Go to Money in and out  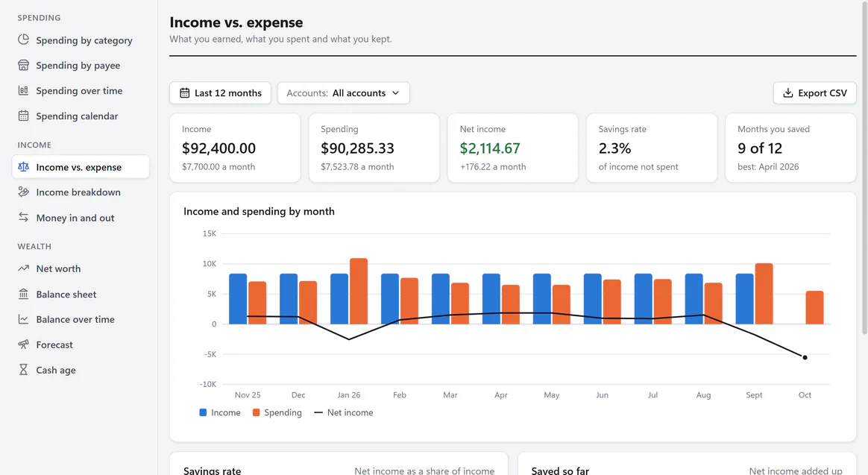[x=81, y=218]
